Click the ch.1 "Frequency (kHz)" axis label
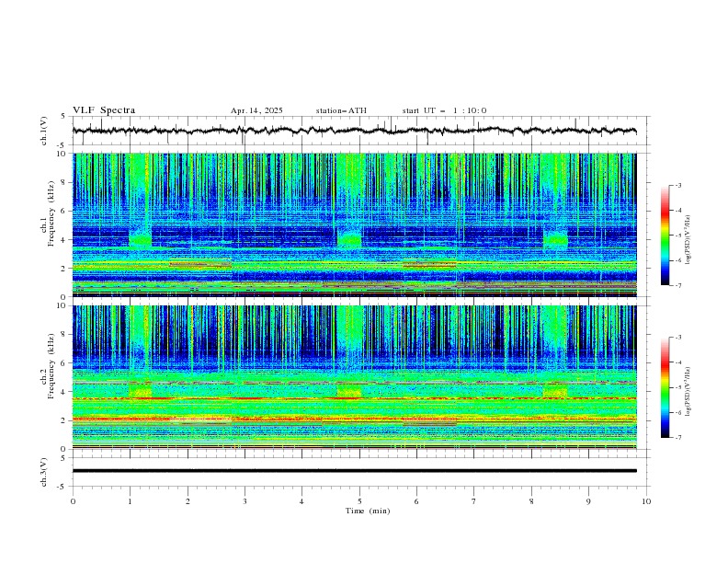 tap(51, 214)
